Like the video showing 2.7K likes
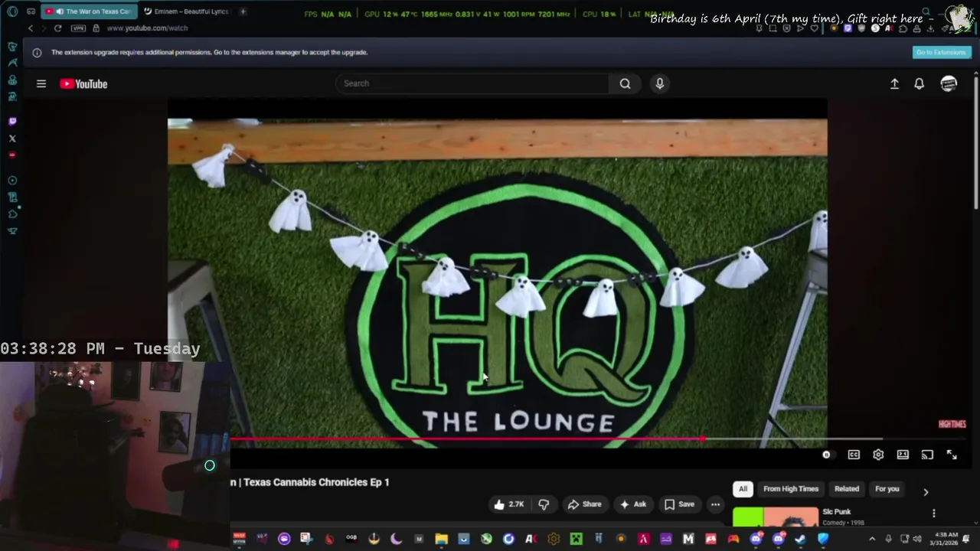Screen dimensions: 980x551 pyautogui.click(x=509, y=504)
